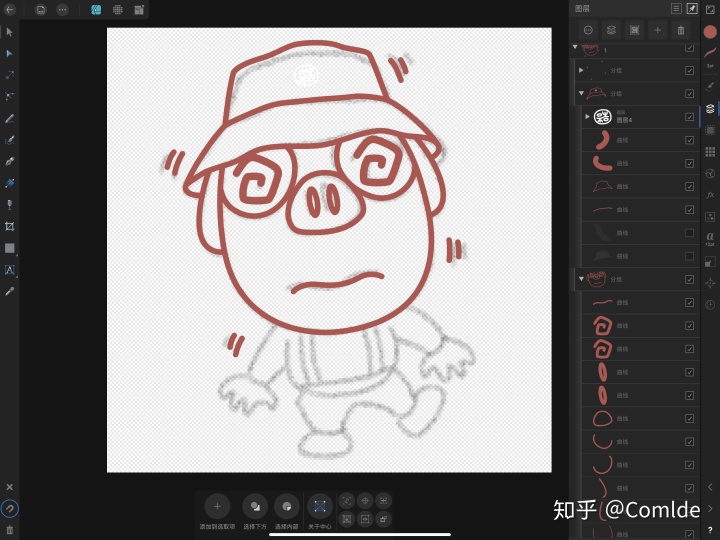Open the Layer FX studio

pyautogui.click(x=710, y=195)
